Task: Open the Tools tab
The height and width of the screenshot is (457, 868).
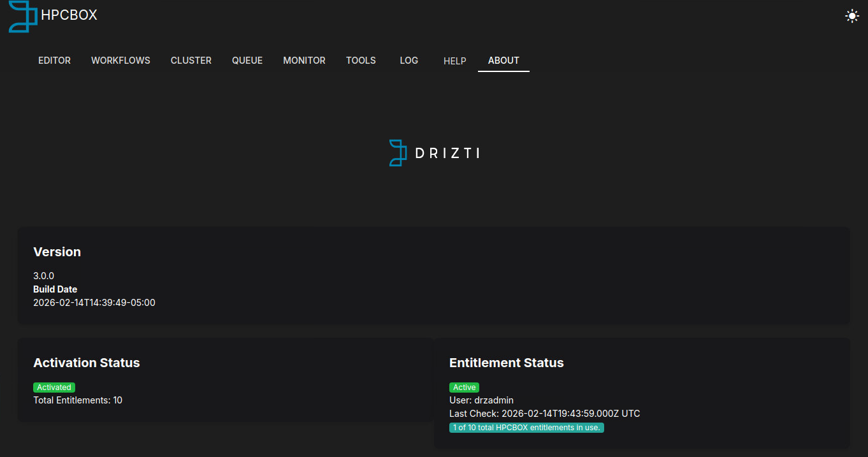Action: [x=361, y=61]
